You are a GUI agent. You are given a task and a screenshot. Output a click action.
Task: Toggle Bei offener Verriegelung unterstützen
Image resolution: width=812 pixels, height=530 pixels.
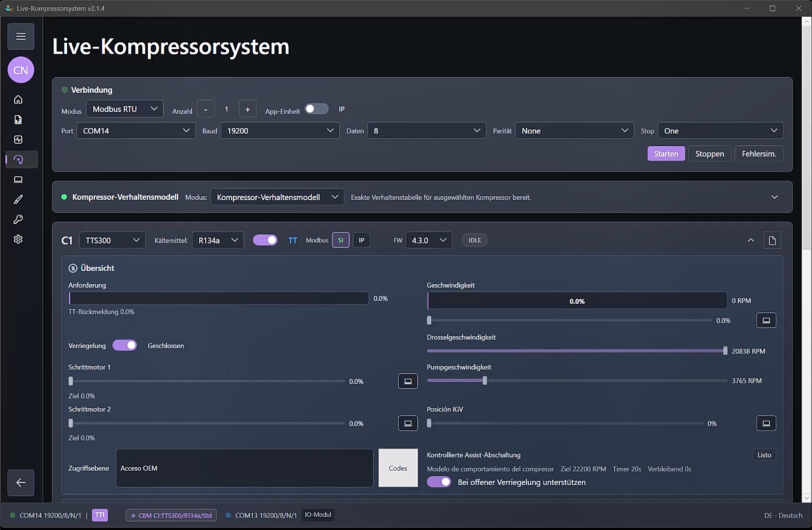point(439,482)
